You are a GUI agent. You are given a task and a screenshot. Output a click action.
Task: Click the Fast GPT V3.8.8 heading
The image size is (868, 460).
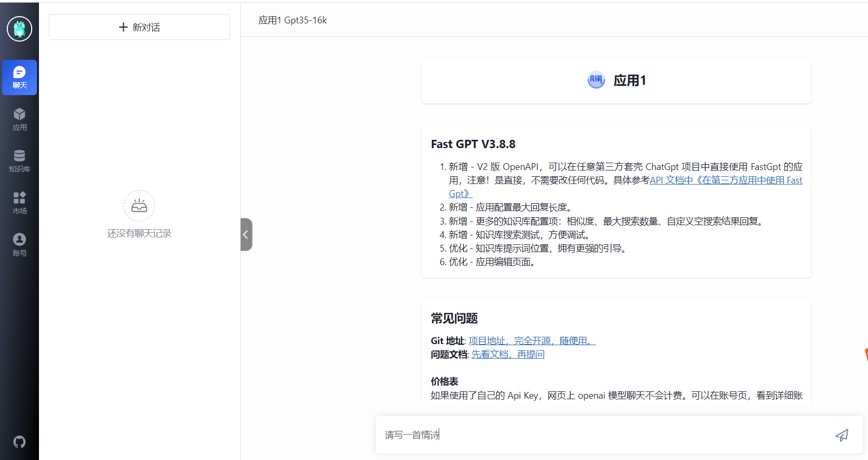tap(473, 144)
